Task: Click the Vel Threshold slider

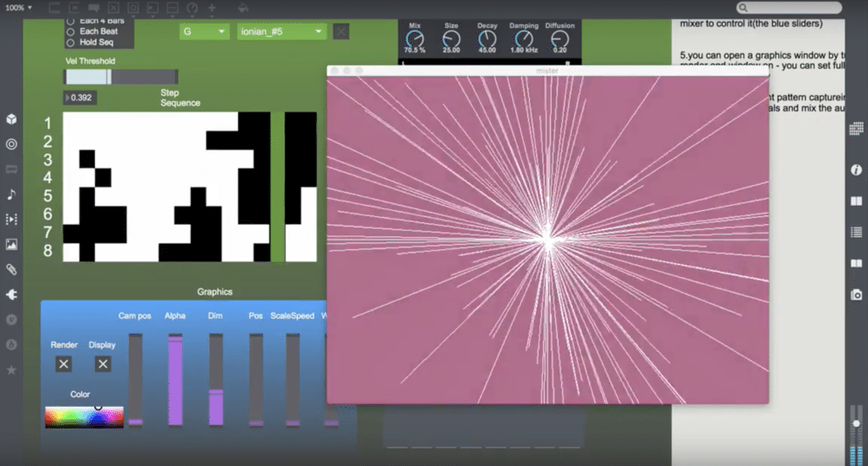Action: 121,76
